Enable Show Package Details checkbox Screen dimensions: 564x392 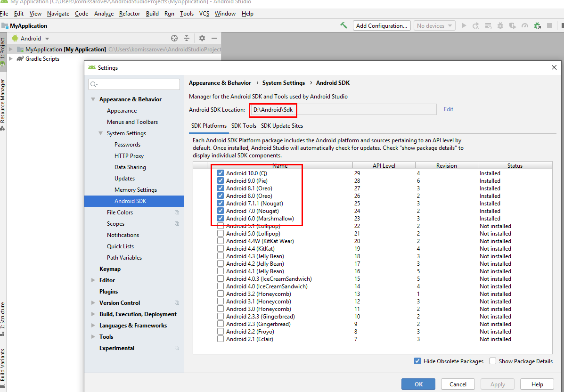tap(493, 361)
